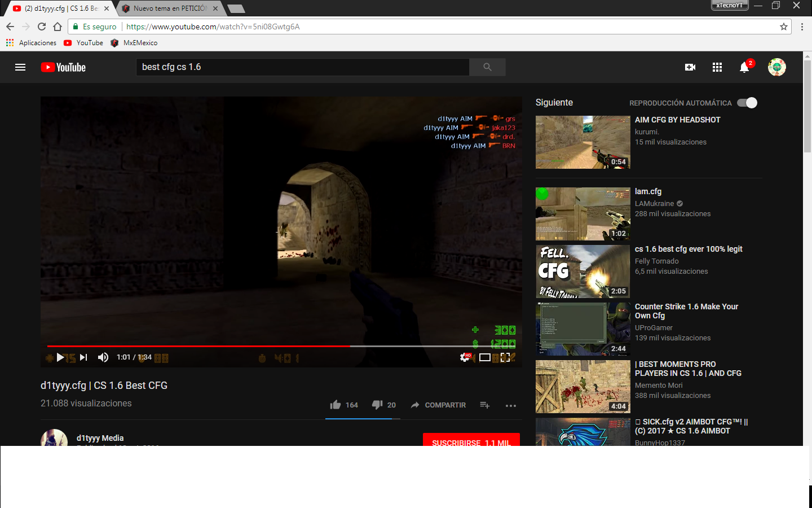Click the search magnifier button

(487, 67)
